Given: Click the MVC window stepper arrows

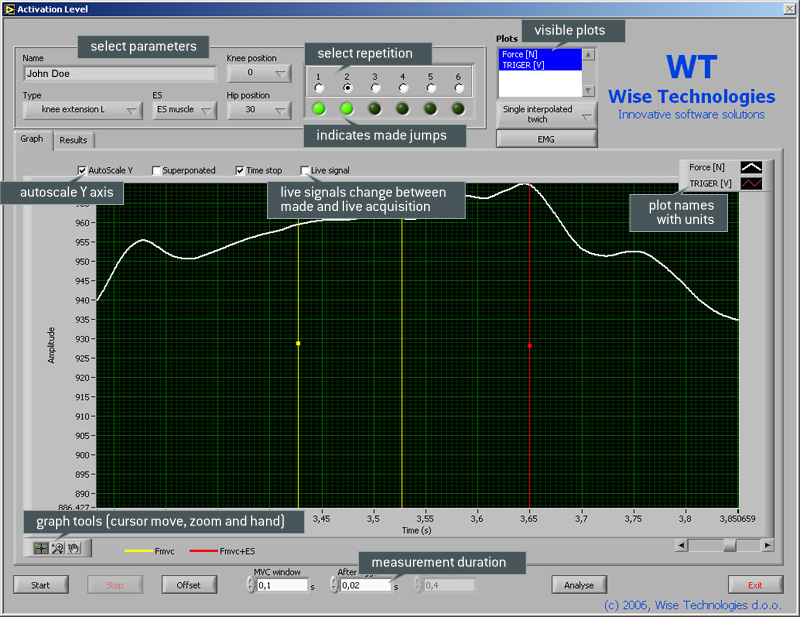Looking at the screenshot, I should pos(250,585).
